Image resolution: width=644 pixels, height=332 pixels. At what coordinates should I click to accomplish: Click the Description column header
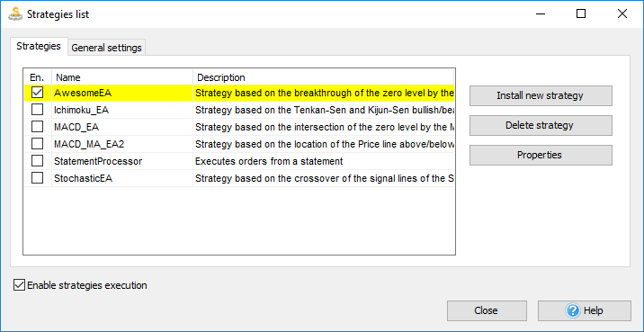[x=323, y=77]
